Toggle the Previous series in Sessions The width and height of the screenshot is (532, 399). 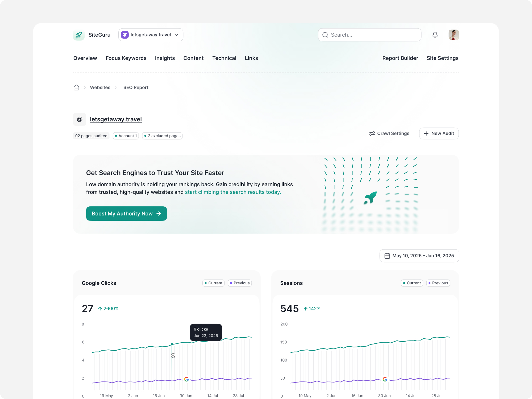point(438,283)
